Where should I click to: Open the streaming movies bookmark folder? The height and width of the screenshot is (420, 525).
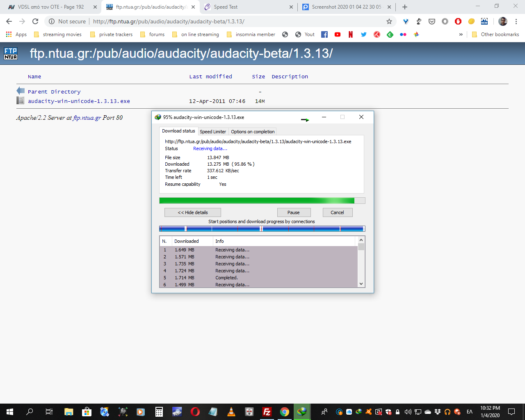57,34
